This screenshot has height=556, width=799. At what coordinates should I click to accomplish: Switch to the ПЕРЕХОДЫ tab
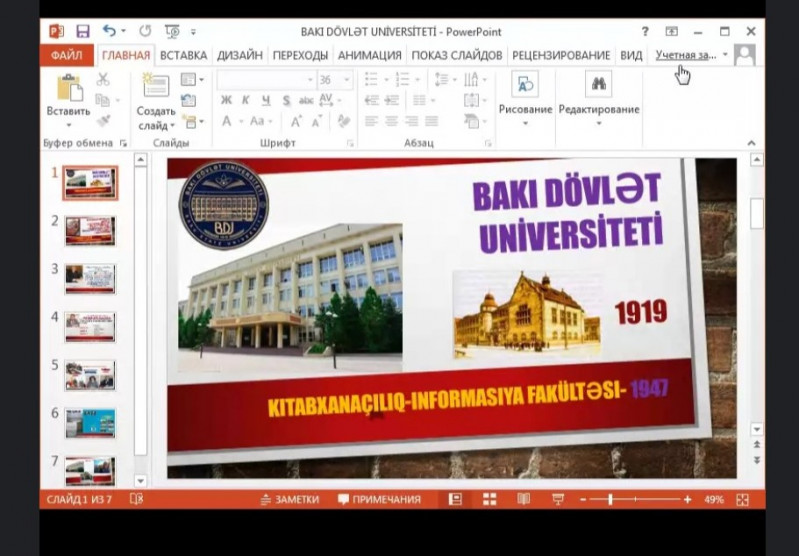[300, 55]
